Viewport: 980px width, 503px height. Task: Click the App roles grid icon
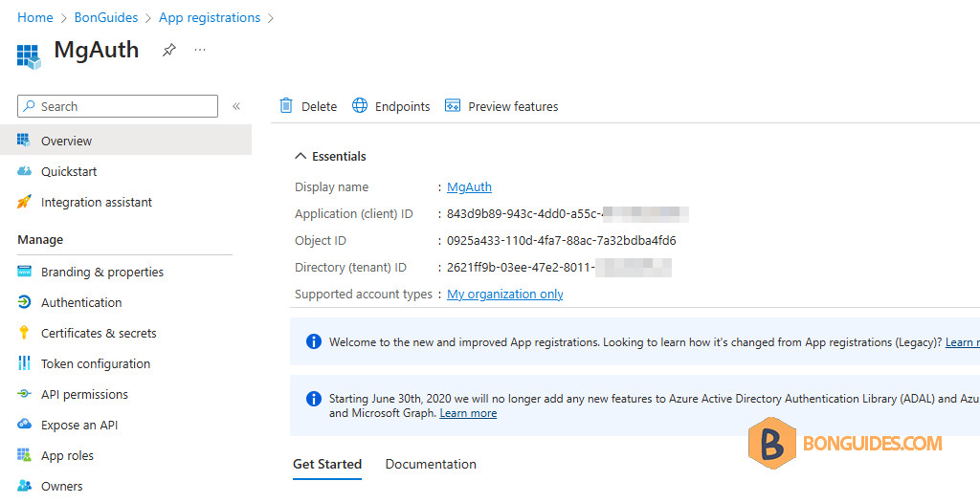[x=24, y=455]
